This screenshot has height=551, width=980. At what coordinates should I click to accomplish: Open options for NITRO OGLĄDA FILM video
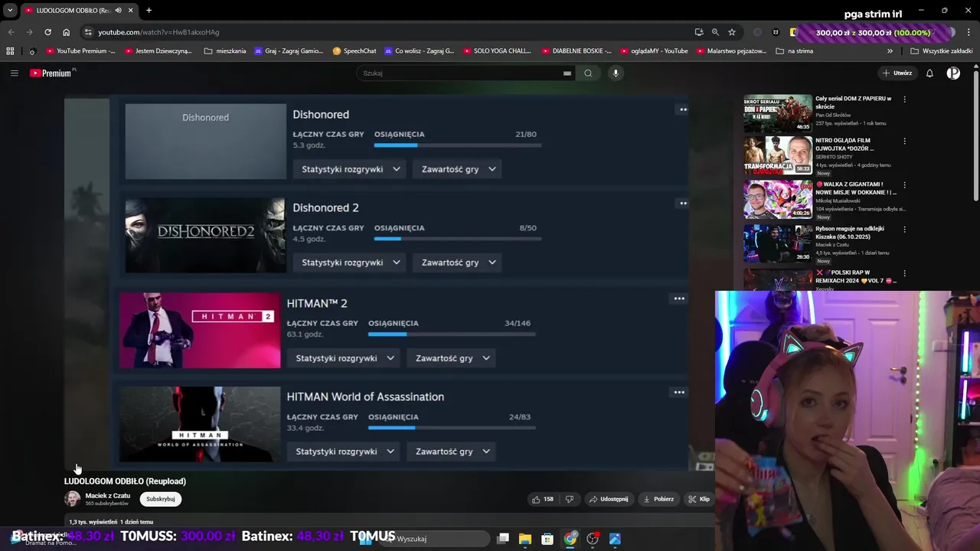(x=904, y=142)
